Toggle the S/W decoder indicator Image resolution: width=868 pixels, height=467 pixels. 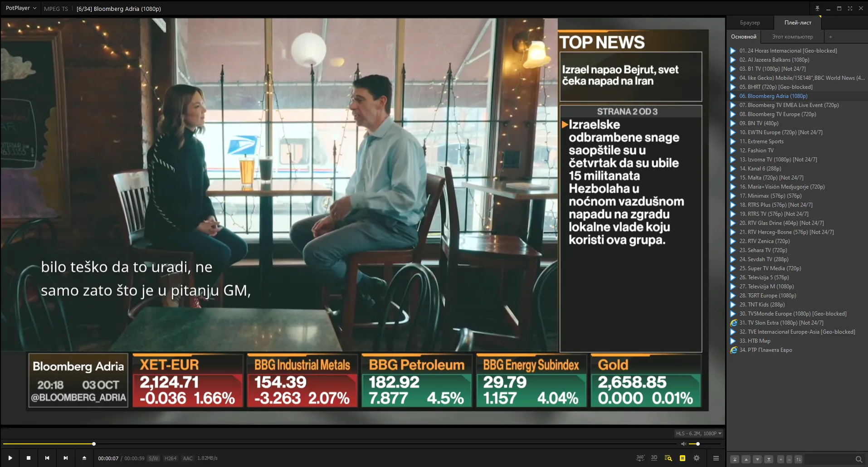(154, 458)
